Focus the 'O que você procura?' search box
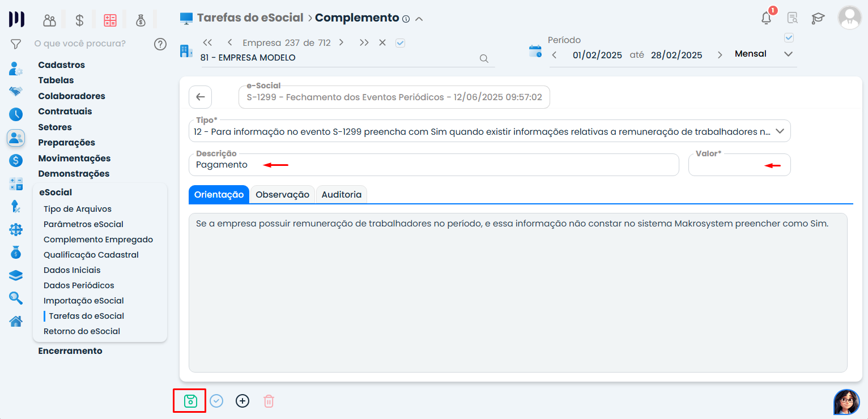This screenshot has width=868, height=419. 80,44
